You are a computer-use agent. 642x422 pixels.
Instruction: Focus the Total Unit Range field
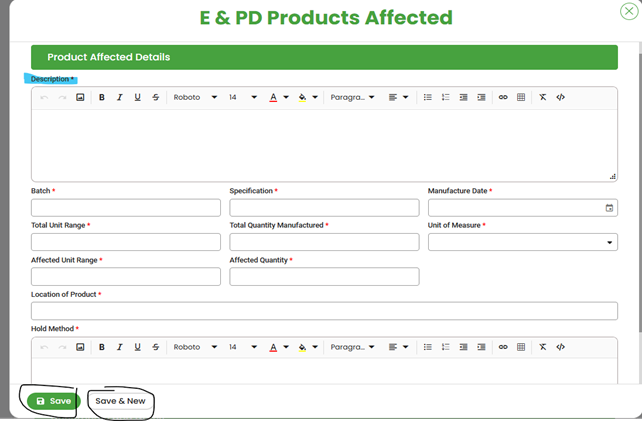126,242
